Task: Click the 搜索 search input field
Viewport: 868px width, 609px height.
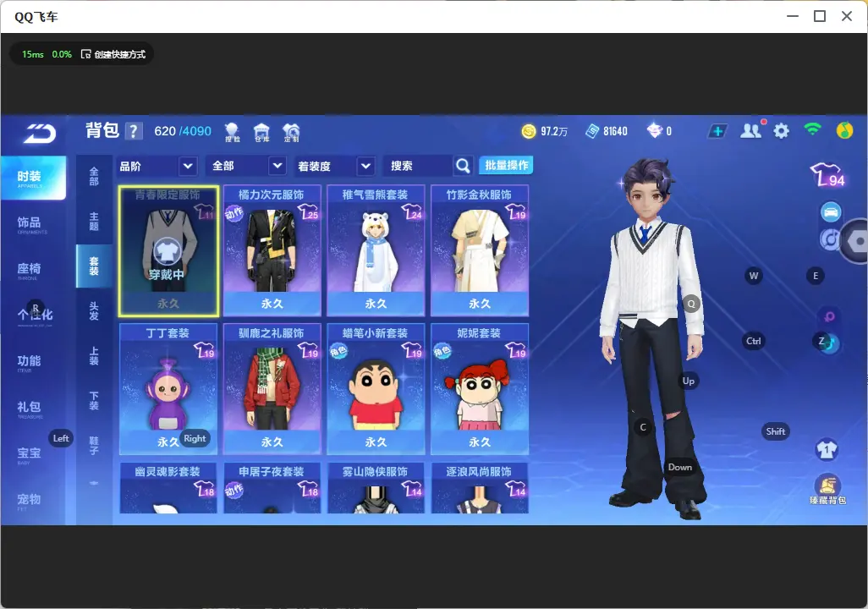Action: pyautogui.click(x=417, y=166)
